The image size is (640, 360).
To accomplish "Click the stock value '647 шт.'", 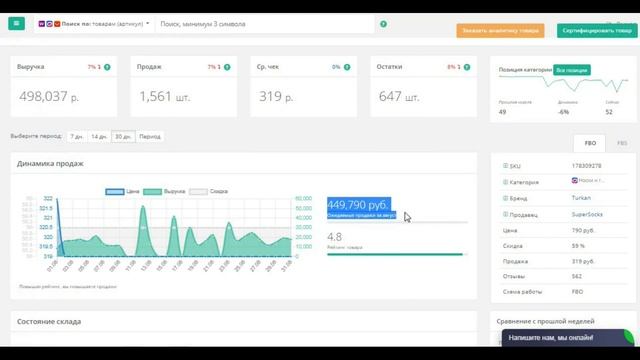I will point(399,97).
